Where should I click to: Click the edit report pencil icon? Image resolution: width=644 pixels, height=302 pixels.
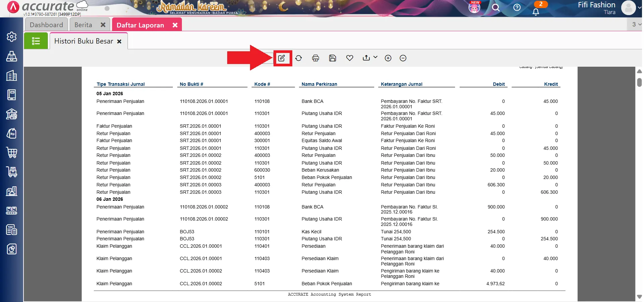click(x=281, y=58)
